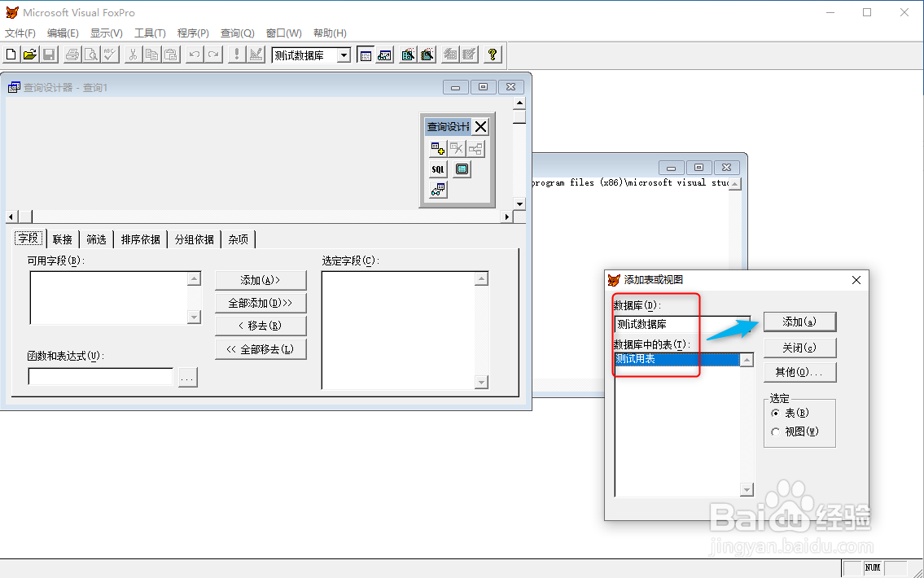Open the 程序(P) menu
The width and height of the screenshot is (924, 578).
point(193,33)
